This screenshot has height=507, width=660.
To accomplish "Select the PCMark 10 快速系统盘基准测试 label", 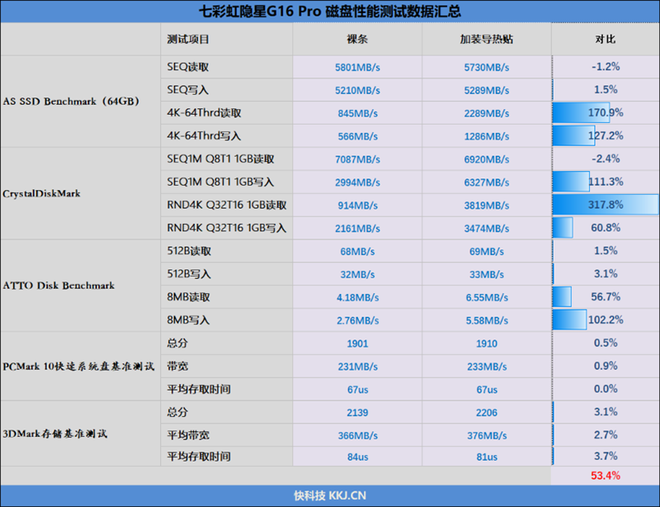I will 79,366.
